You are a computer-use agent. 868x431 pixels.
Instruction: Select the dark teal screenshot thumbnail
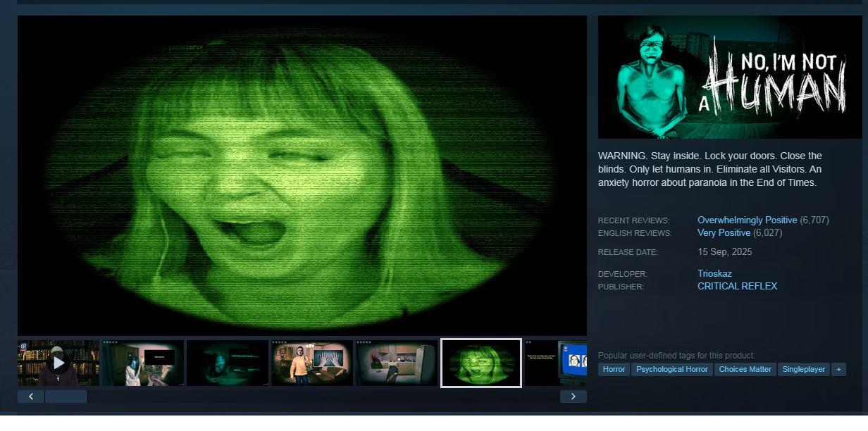click(228, 363)
